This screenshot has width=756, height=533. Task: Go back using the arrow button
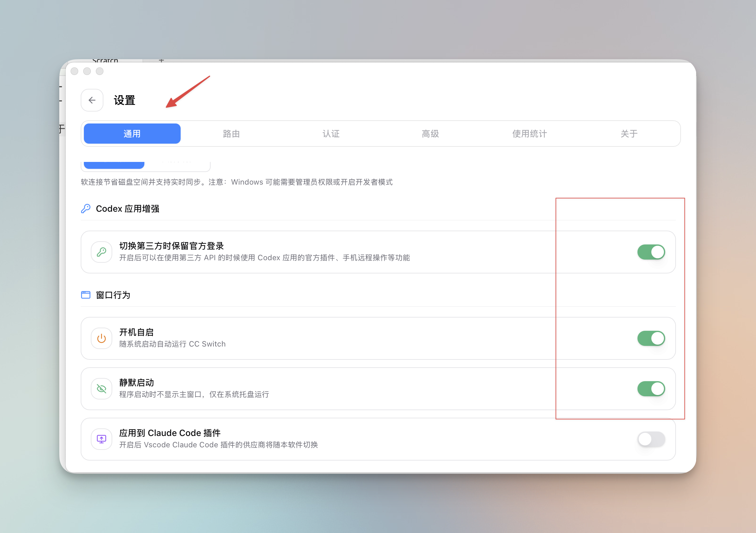coord(92,100)
